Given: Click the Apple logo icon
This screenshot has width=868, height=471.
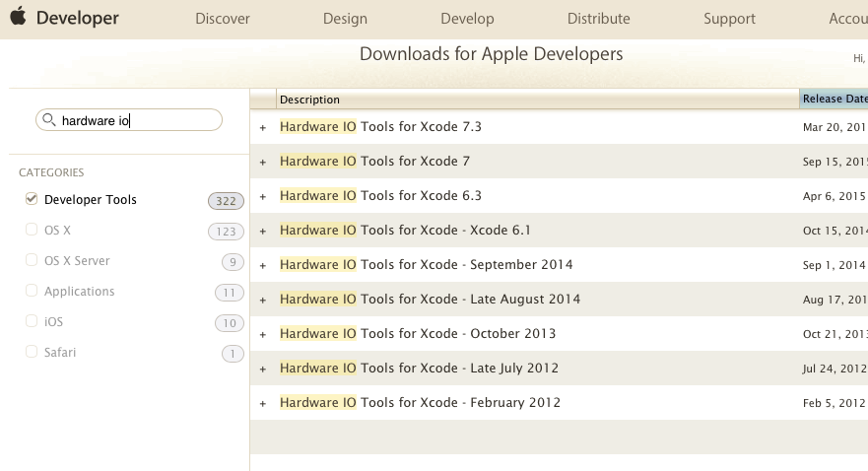Looking at the screenshot, I should tap(19, 16).
